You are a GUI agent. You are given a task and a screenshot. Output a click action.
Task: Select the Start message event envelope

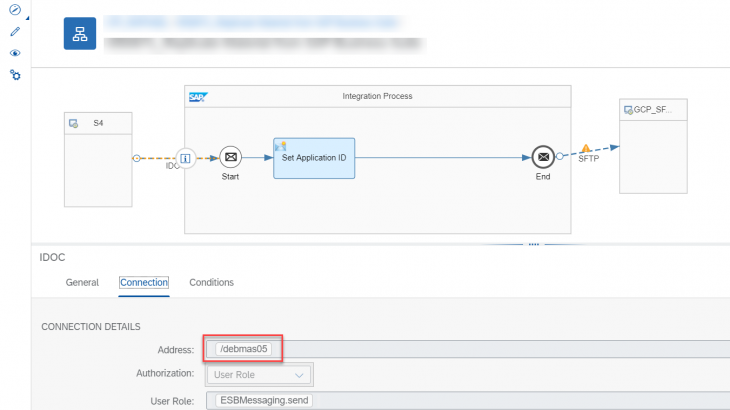231,157
